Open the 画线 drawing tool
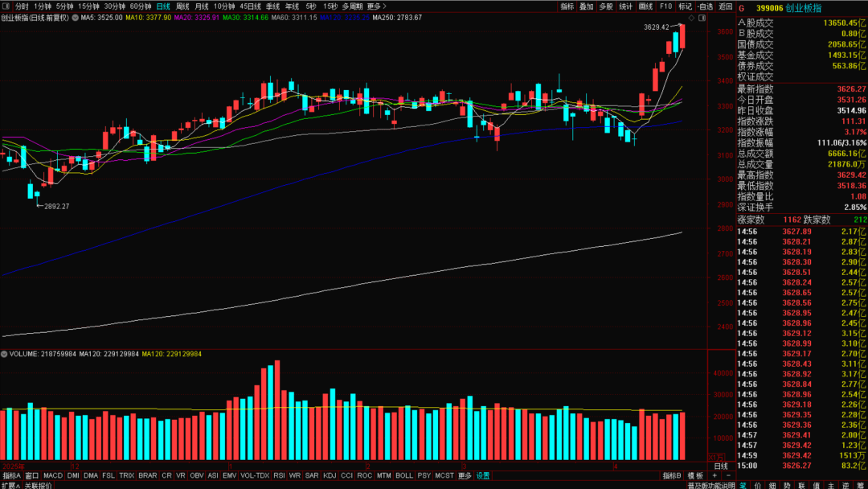 [x=645, y=6]
